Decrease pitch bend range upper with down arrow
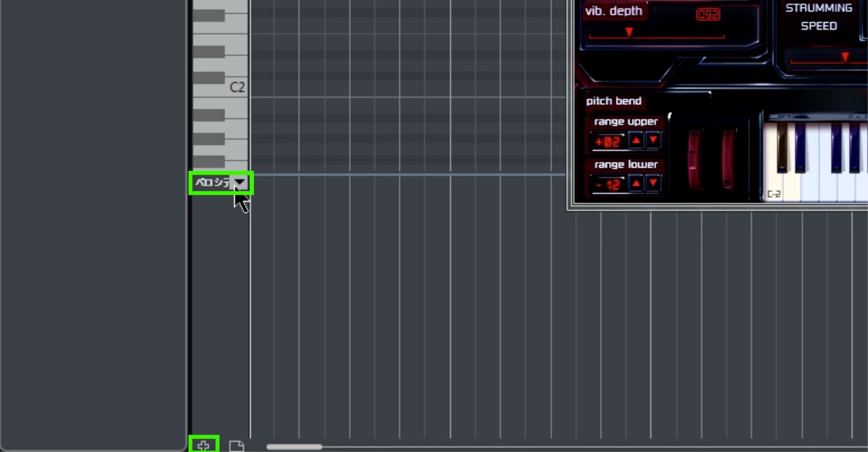Screen dimensions: 868x452 coord(653,141)
